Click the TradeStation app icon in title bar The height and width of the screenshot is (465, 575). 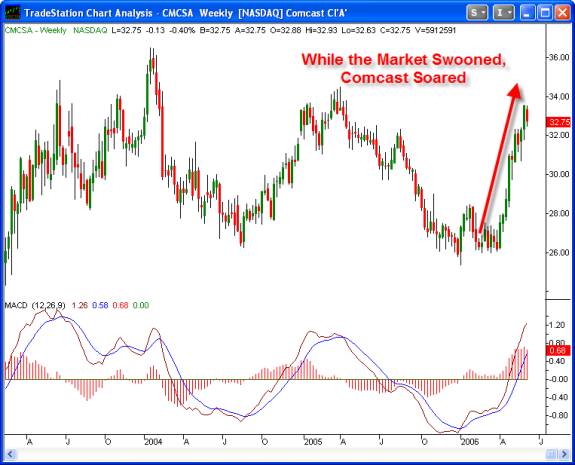pyautogui.click(x=12, y=12)
